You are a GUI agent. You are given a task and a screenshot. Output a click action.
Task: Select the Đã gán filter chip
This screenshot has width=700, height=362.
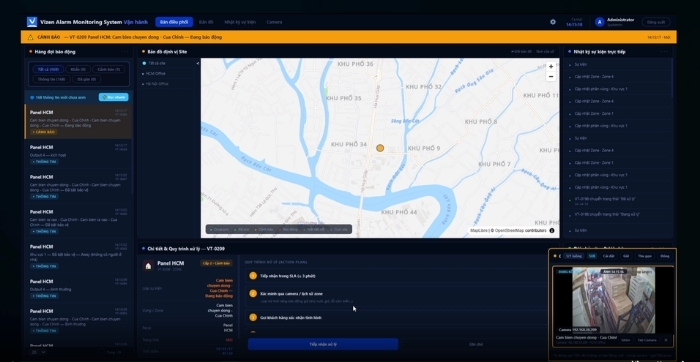[x=87, y=79]
